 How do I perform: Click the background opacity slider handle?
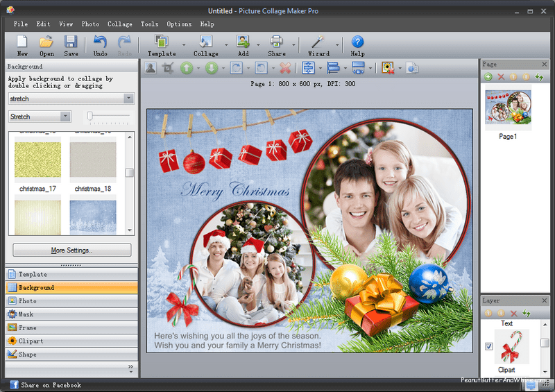(x=90, y=116)
